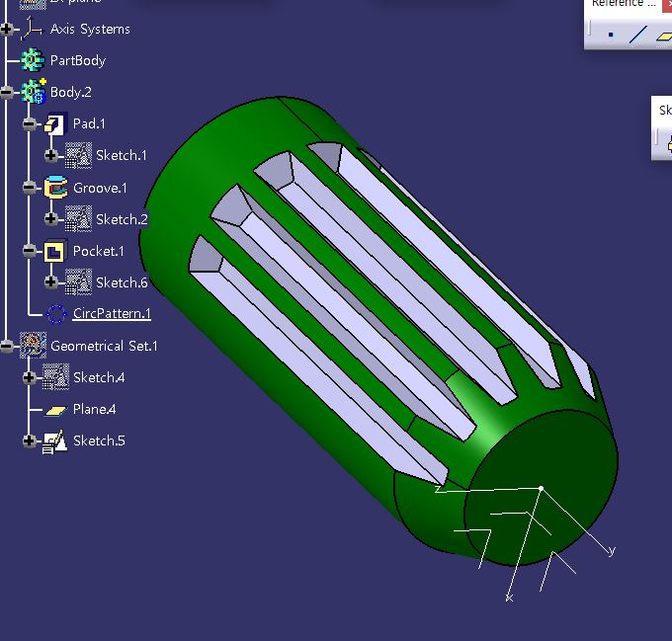Select the Sketch.5 label

(99, 441)
